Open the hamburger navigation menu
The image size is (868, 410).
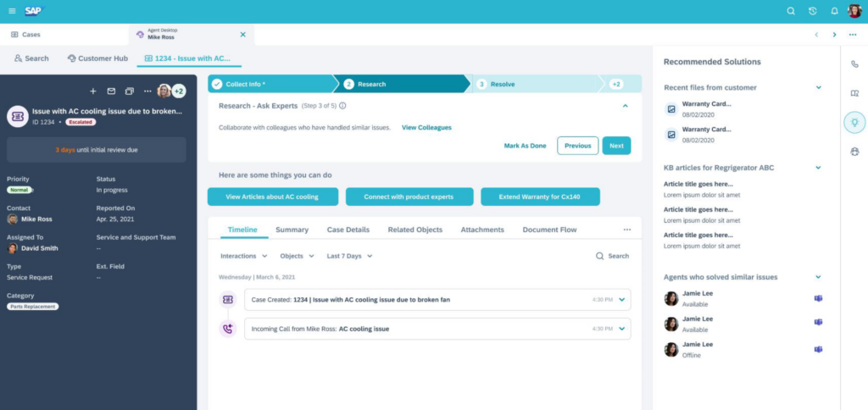11,11
